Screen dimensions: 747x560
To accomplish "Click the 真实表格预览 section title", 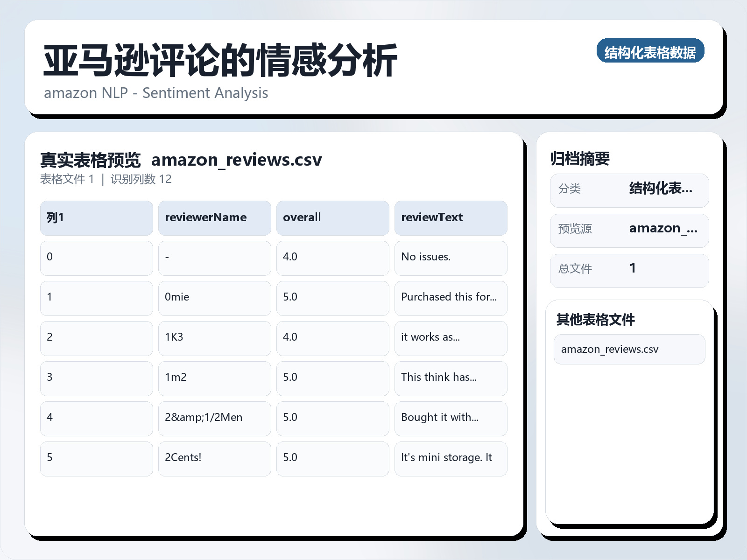I will click(x=91, y=159).
